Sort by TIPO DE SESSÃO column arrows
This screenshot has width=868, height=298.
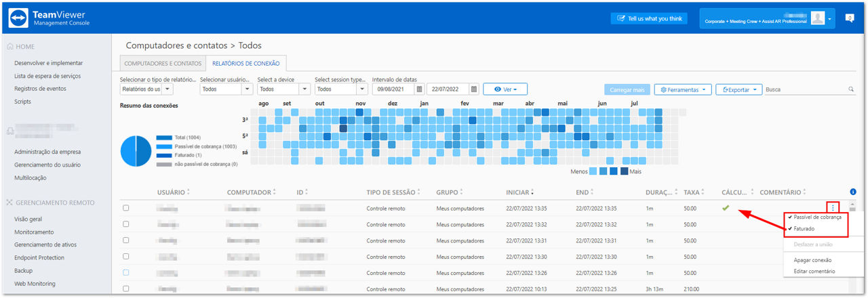point(420,192)
